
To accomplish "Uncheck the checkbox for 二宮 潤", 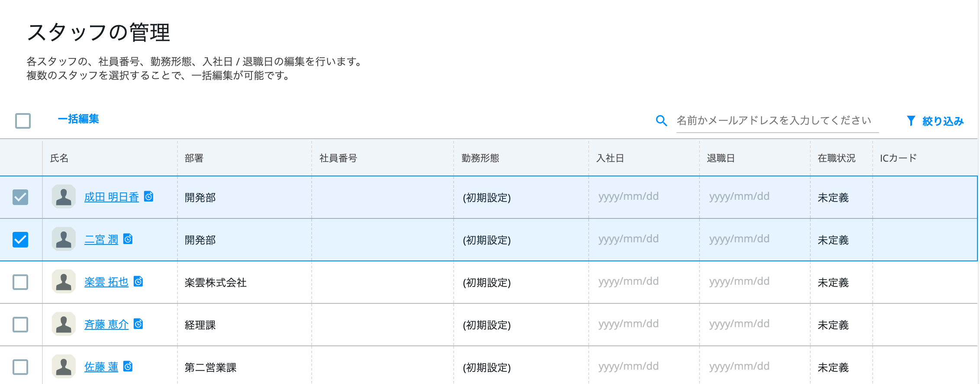I will click(20, 240).
